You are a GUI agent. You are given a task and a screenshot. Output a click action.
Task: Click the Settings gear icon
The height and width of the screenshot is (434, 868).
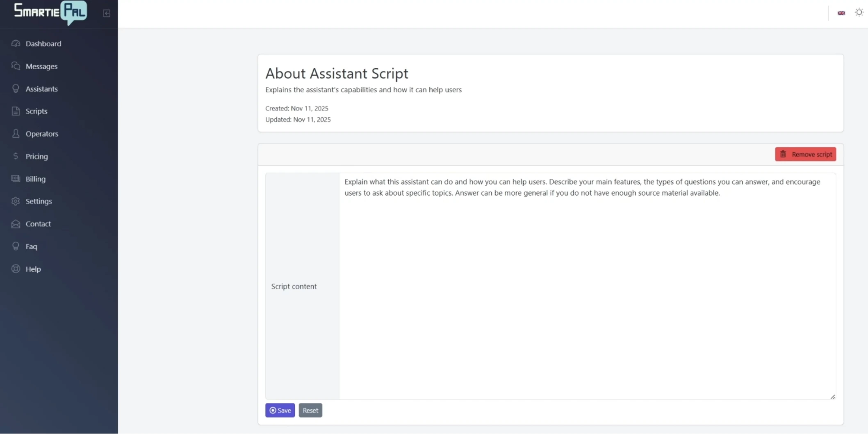[x=16, y=201]
